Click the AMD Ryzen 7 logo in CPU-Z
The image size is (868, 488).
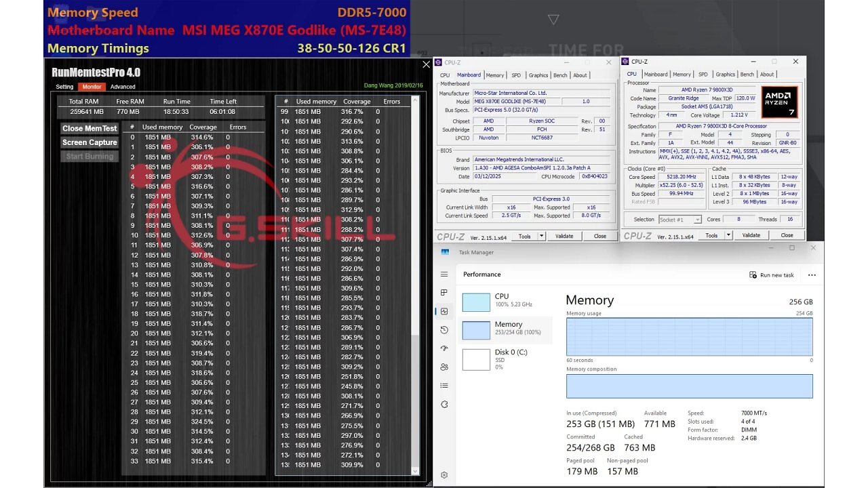(778, 102)
